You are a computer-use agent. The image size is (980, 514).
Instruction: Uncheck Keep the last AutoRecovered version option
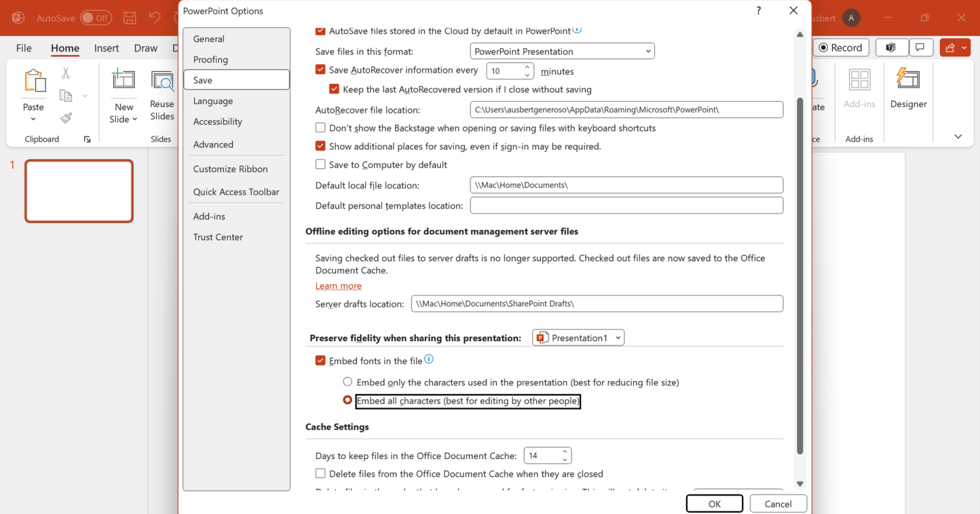point(334,89)
